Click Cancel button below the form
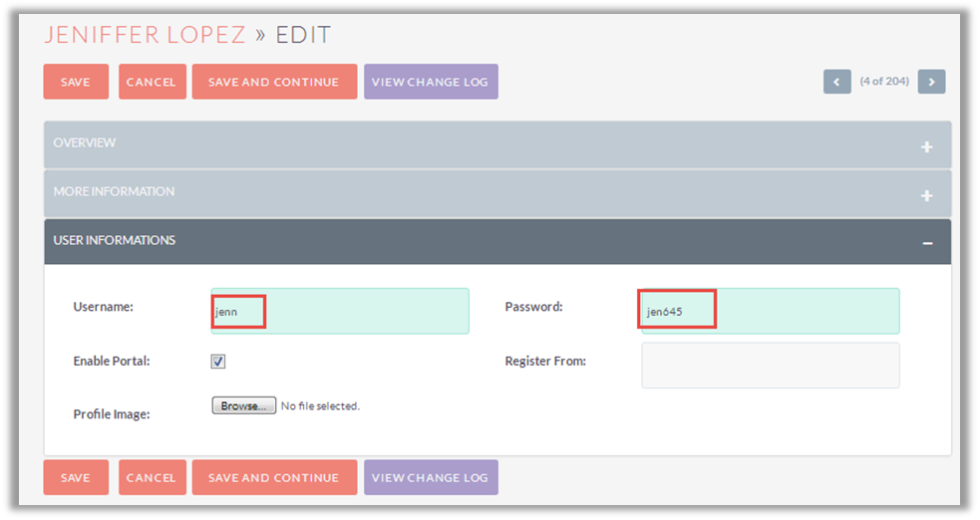Viewport: 980px width, 520px height. point(152,478)
